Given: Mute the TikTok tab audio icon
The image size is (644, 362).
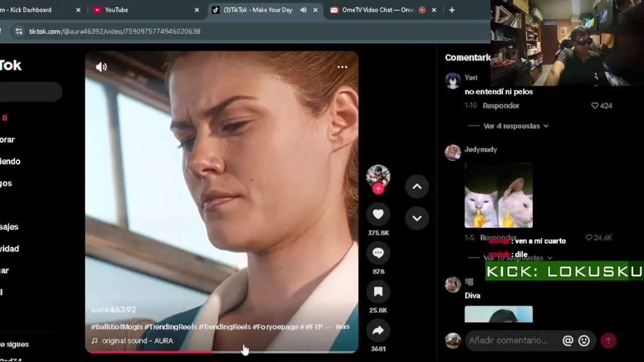Looking at the screenshot, I should tap(303, 10).
